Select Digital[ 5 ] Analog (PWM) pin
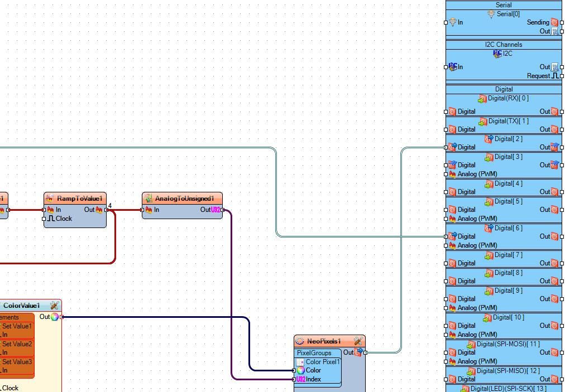Screen dimensions: 565x392 coord(446,219)
